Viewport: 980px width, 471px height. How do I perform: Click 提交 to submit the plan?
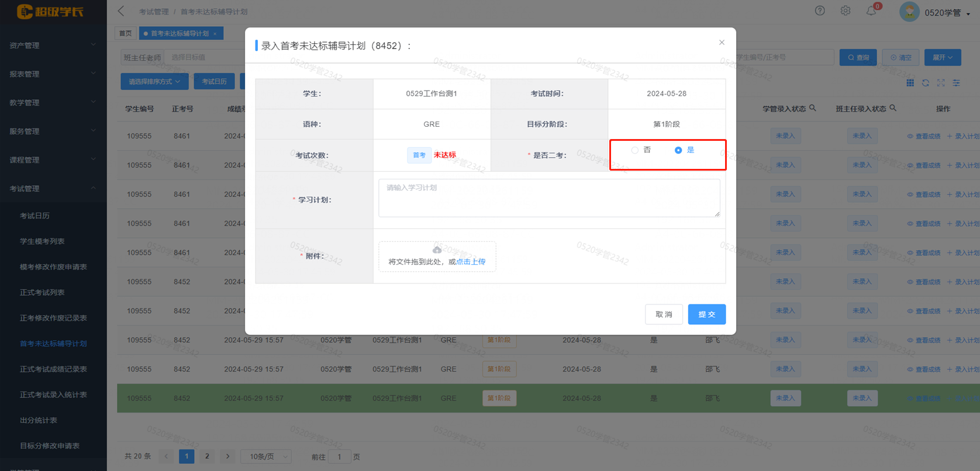pyautogui.click(x=706, y=314)
